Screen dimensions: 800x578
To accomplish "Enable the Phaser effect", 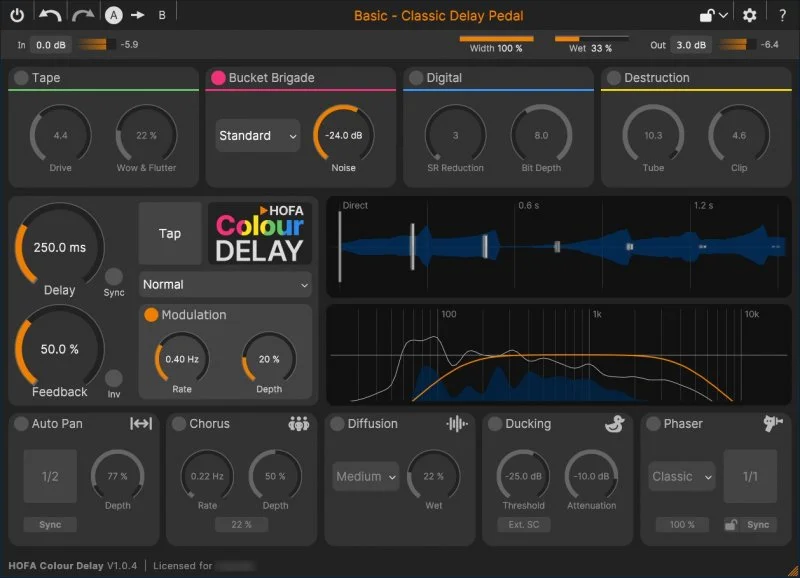I will click(x=653, y=424).
